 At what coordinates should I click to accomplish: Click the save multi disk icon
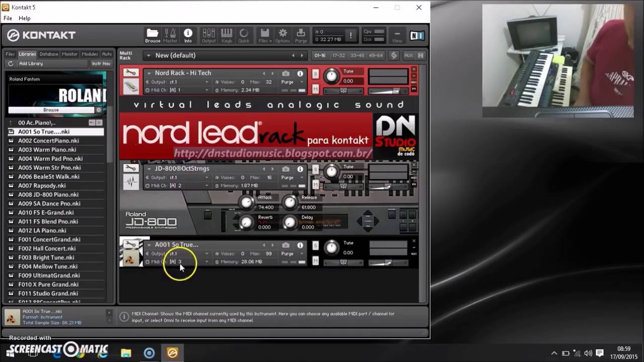coord(421,55)
